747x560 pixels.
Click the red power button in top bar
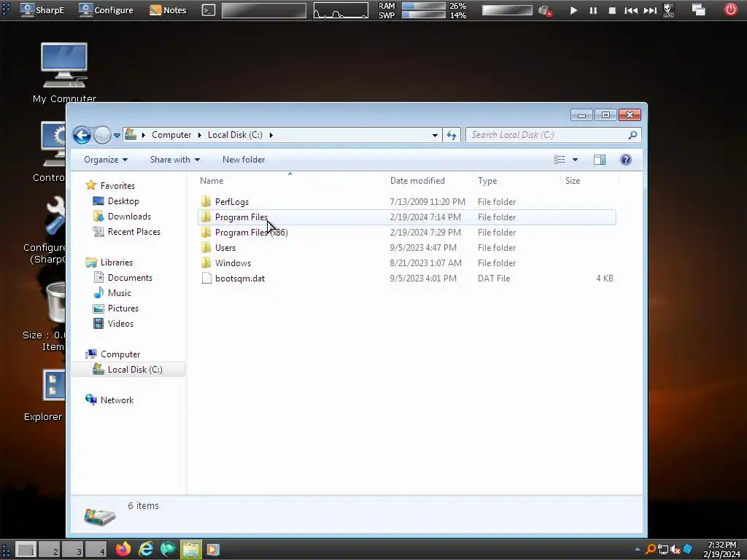(x=730, y=9)
